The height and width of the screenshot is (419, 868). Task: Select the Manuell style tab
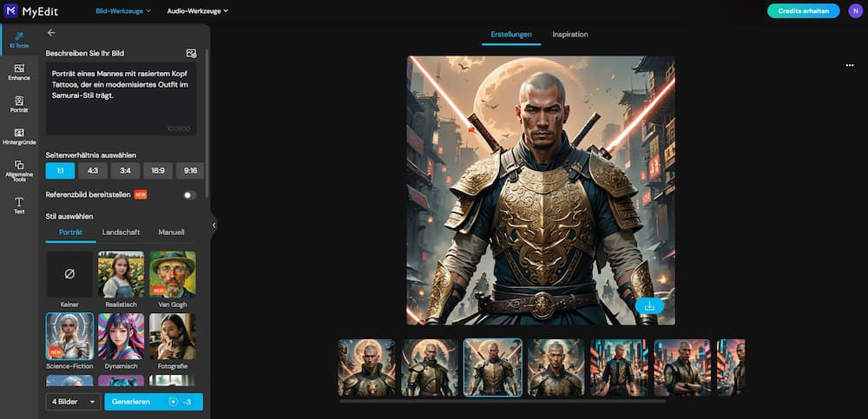click(171, 232)
